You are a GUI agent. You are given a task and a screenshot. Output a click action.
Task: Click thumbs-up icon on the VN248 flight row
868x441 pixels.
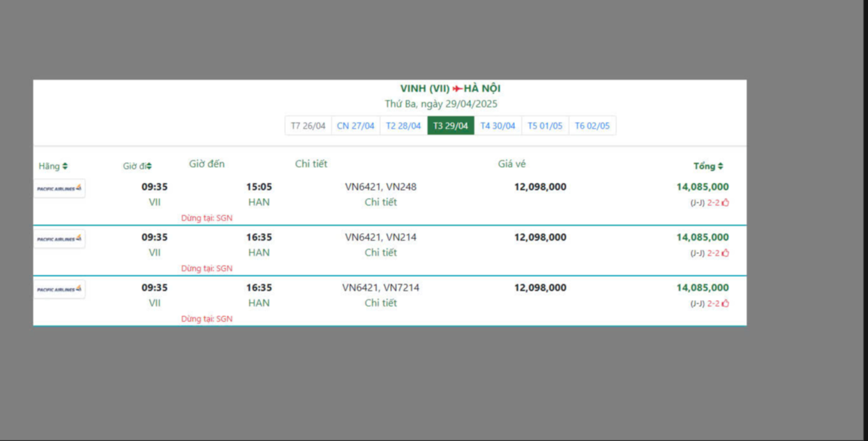[725, 202]
